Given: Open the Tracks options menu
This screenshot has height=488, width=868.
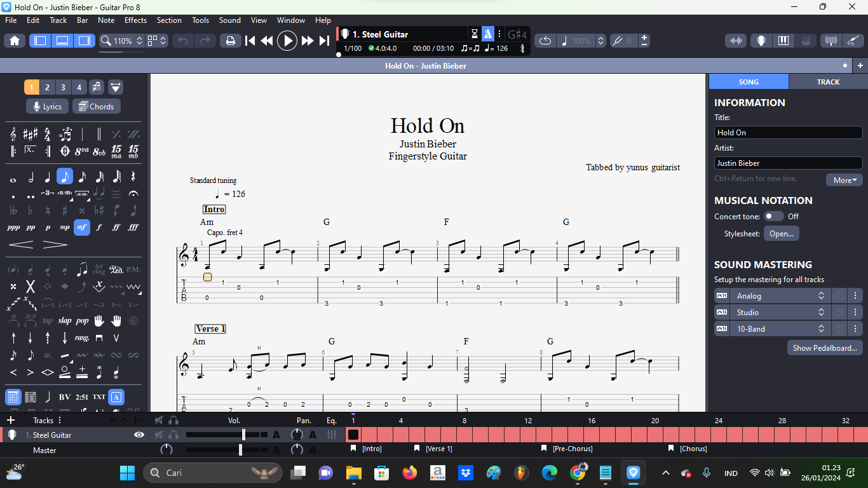Looking at the screenshot, I should [x=60, y=420].
